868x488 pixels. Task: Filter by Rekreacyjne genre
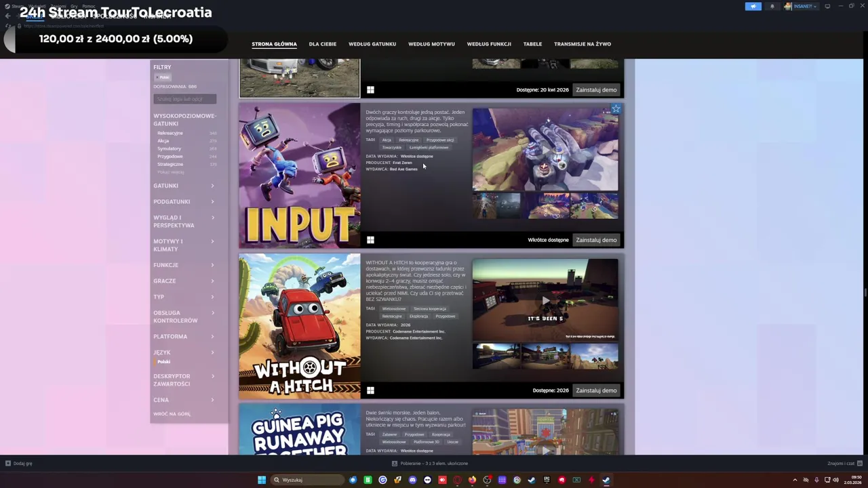170,133
